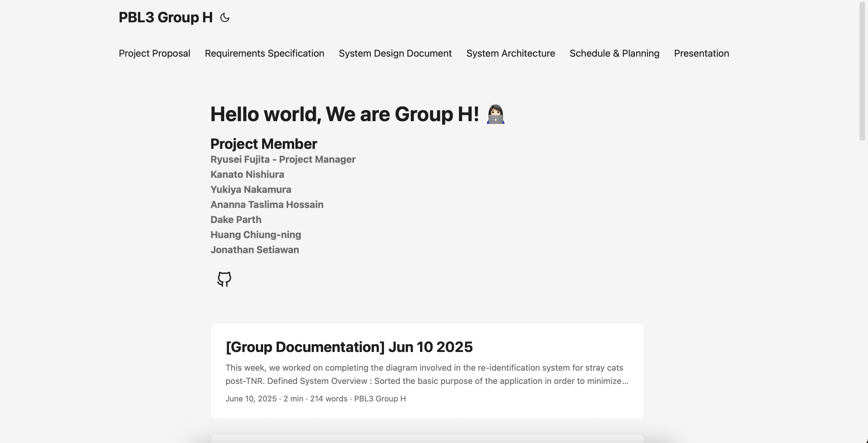The width and height of the screenshot is (868, 443).
Task: Click the Project Member heading
Action: pos(263,143)
